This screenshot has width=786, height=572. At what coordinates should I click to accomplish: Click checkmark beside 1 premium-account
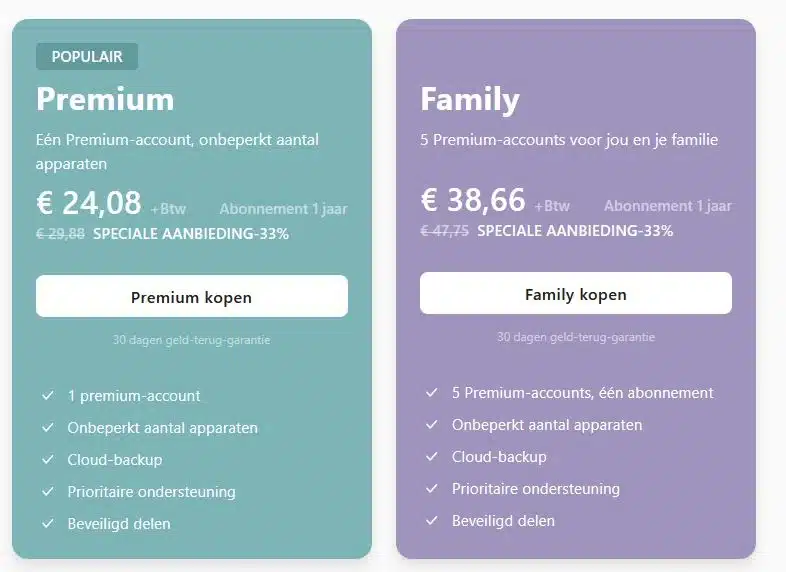pyautogui.click(x=48, y=396)
